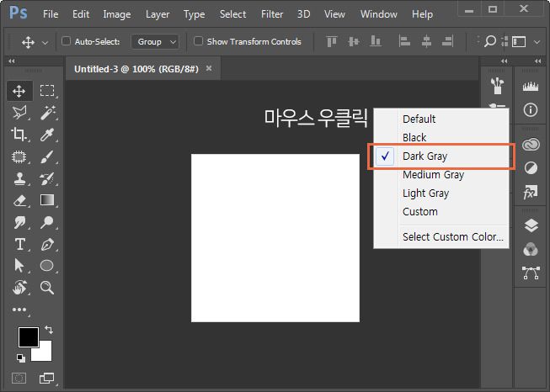
Task: Expand the far-right panel dock arrows
Action: [x=537, y=61]
